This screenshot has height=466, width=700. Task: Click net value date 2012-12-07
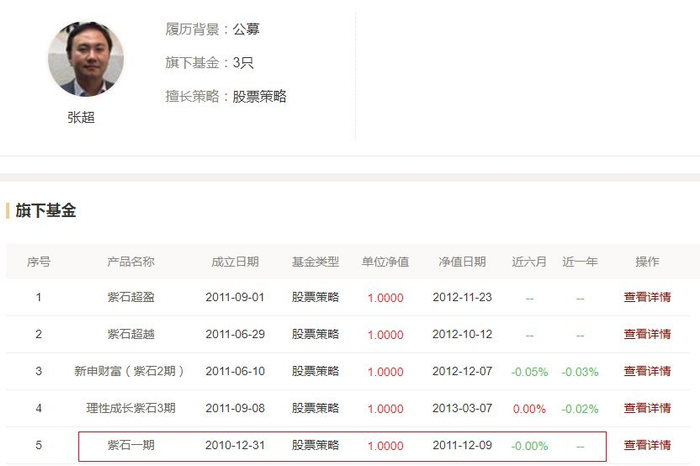[462, 371]
